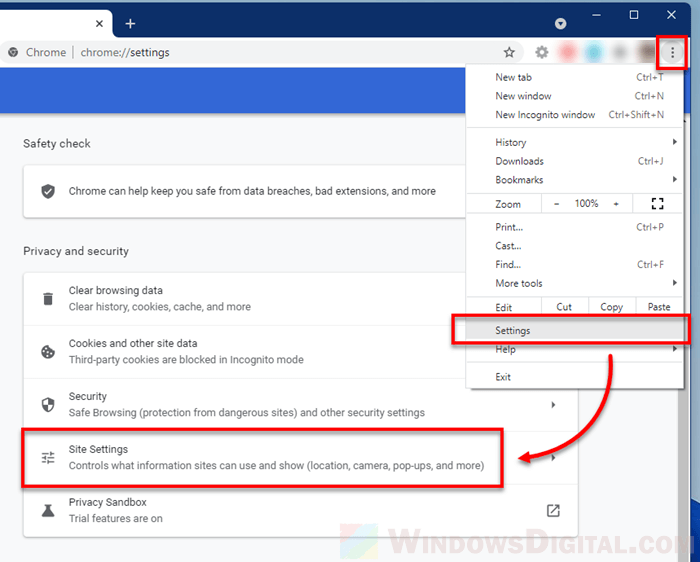Click the History submenu arrow

pos(675,142)
